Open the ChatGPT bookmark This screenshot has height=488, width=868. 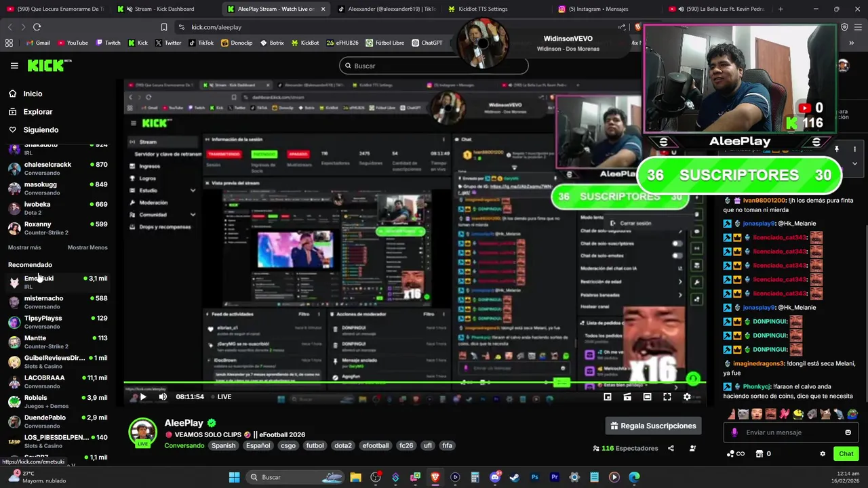point(426,43)
